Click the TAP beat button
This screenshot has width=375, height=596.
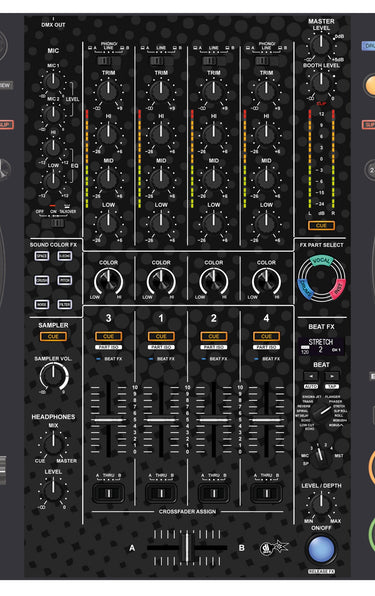[x=332, y=387]
